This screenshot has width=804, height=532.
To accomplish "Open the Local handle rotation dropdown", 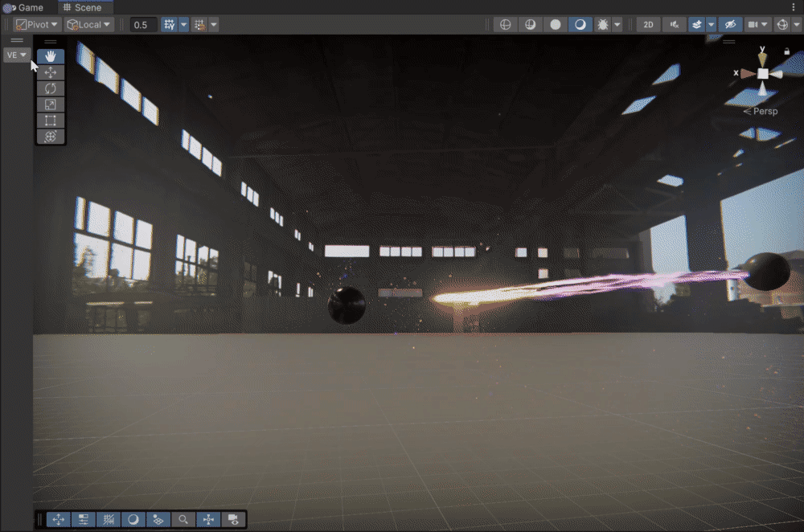I will click(89, 25).
